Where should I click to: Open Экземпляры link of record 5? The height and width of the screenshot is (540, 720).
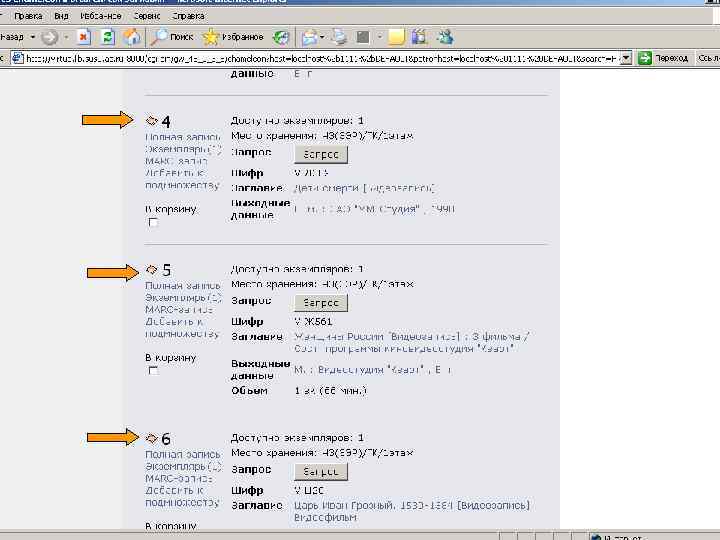tap(183, 298)
